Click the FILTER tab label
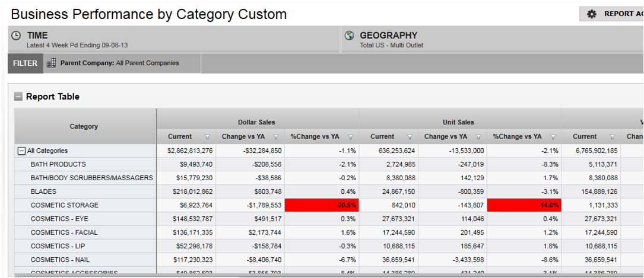 click(25, 63)
